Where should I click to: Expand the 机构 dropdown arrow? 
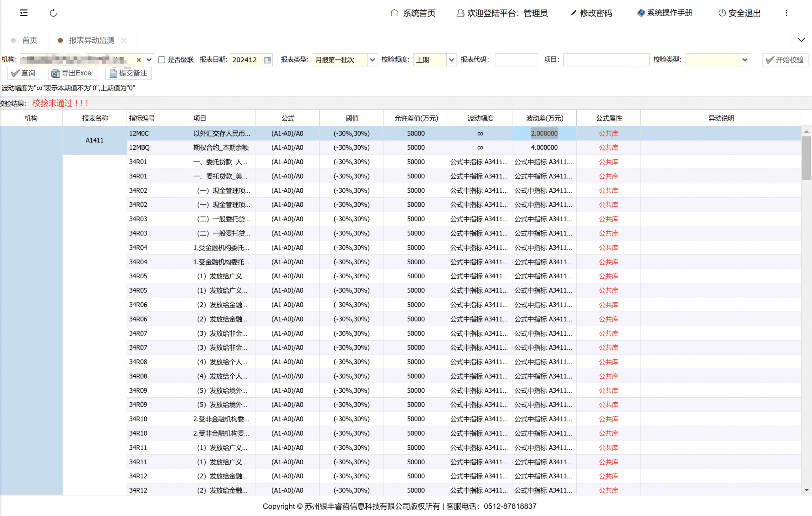tap(149, 60)
